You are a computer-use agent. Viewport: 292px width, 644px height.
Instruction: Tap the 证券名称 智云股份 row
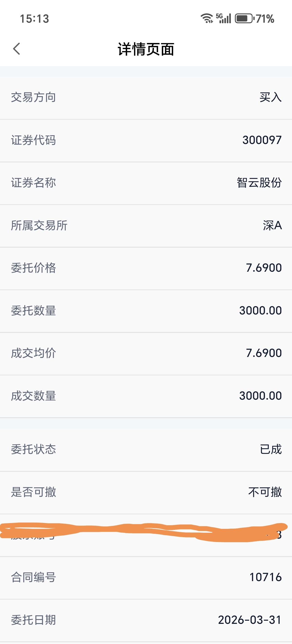point(146,183)
